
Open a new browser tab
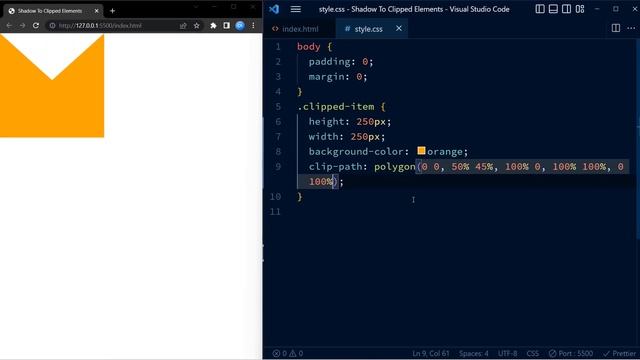(112, 11)
